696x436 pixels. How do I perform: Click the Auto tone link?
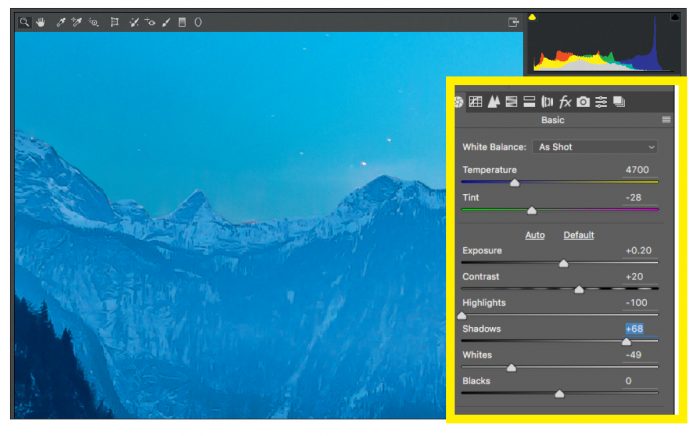click(x=535, y=235)
